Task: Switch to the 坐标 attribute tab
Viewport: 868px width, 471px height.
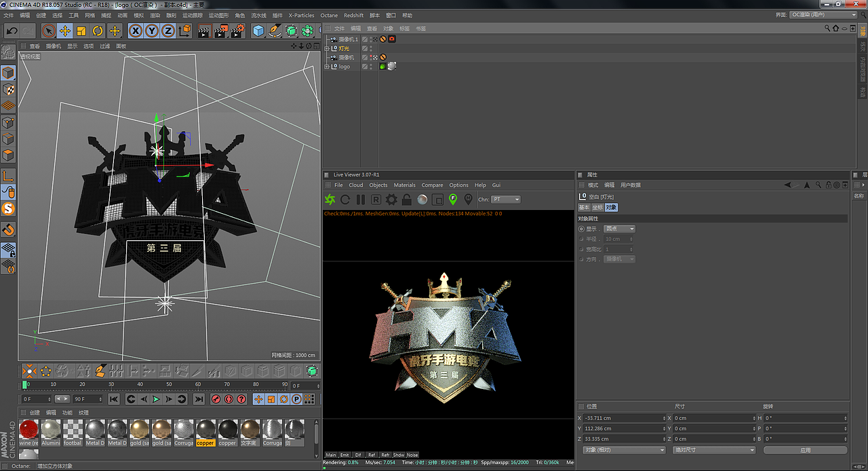Action: click(x=597, y=208)
